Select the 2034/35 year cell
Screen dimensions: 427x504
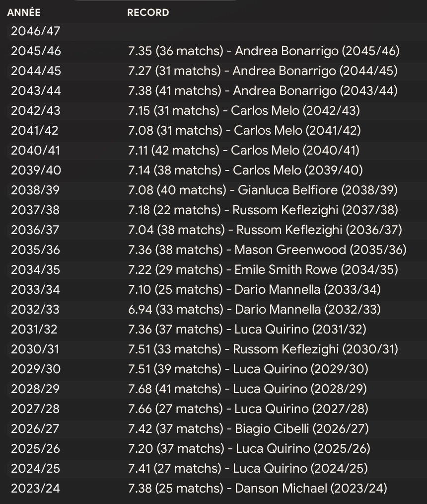click(x=35, y=270)
